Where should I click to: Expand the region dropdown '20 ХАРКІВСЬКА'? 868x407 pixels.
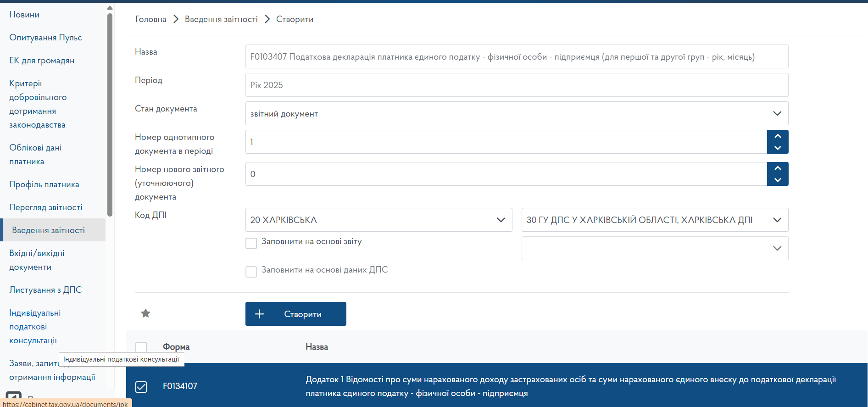pos(378,220)
